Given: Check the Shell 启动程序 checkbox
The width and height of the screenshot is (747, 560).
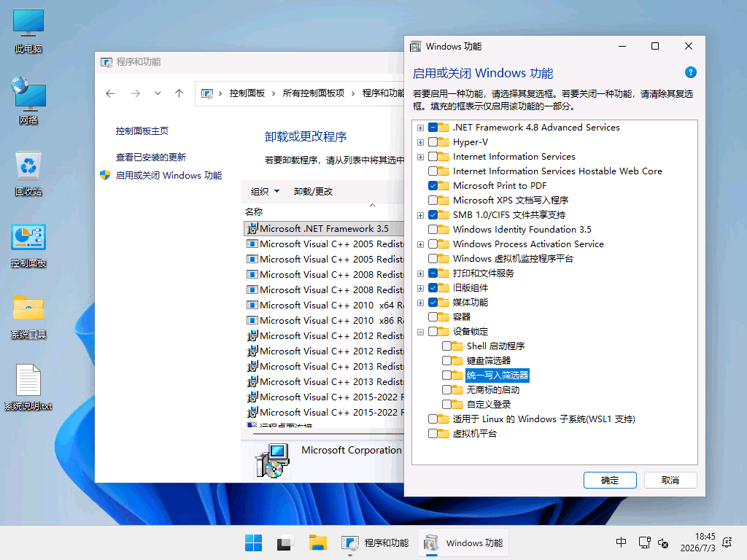Looking at the screenshot, I should coord(446,346).
